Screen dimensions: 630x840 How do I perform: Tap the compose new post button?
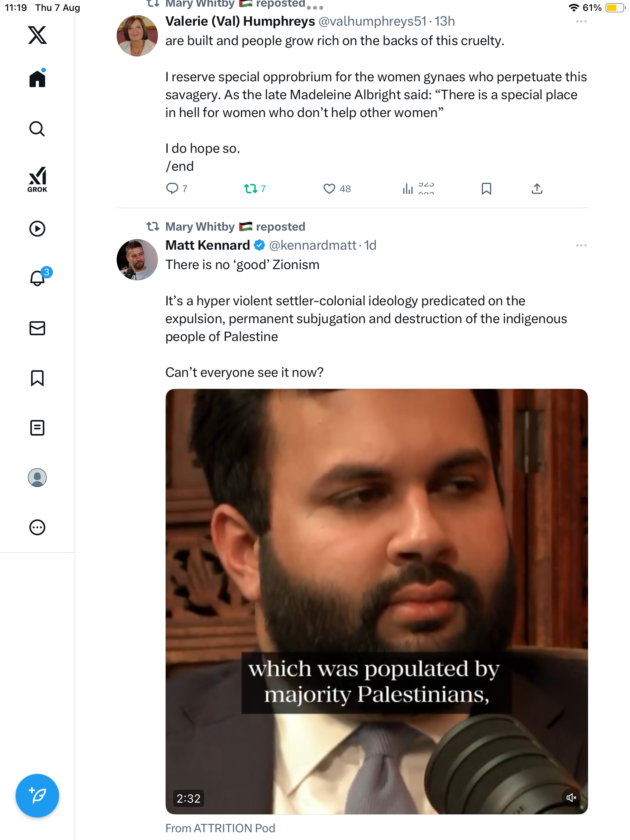(37, 795)
